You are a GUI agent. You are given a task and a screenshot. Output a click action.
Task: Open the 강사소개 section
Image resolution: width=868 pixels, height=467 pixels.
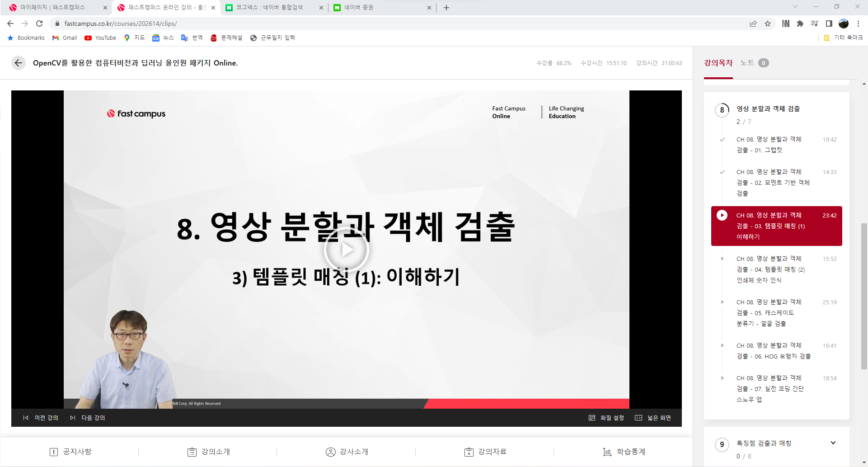(347, 452)
